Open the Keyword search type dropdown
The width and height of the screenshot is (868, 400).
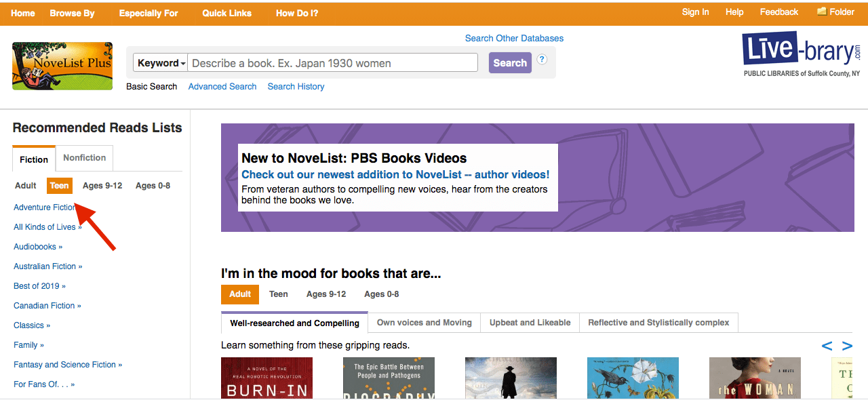tap(161, 63)
